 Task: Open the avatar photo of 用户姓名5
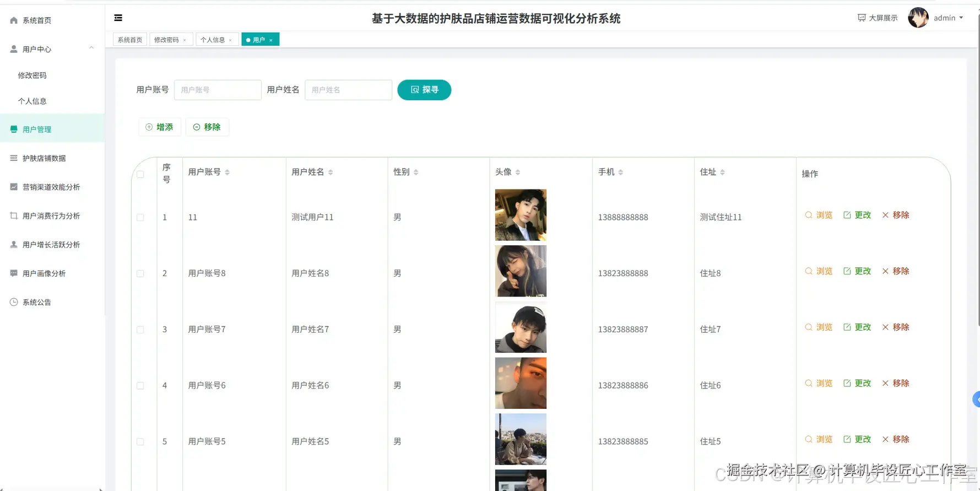pyautogui.click(x=521, y=439)
